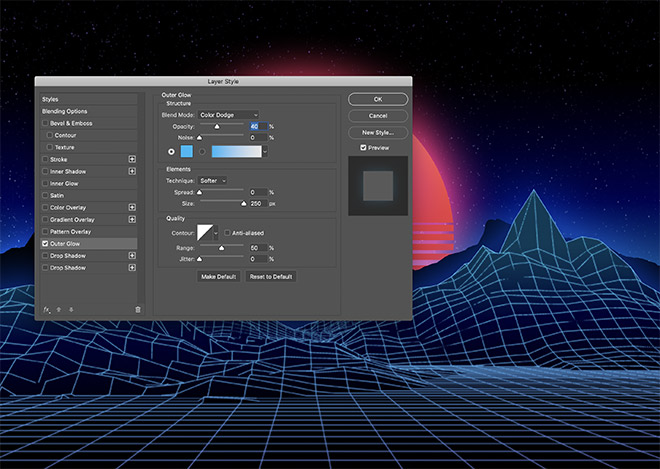Click the OK button
The height and width of the screenshot is (469, 660).
pyautogui.click(x=377, y=99)
